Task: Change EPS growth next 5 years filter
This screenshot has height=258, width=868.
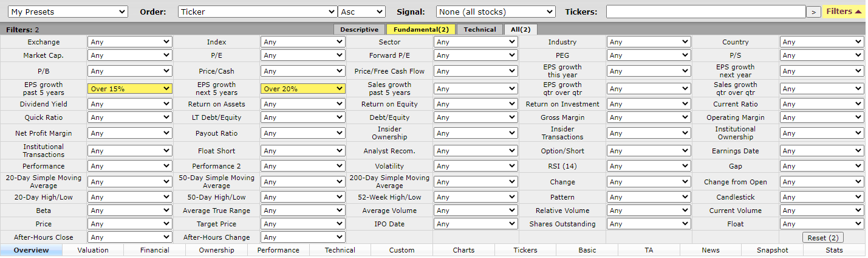Action: tap(303, 89)
